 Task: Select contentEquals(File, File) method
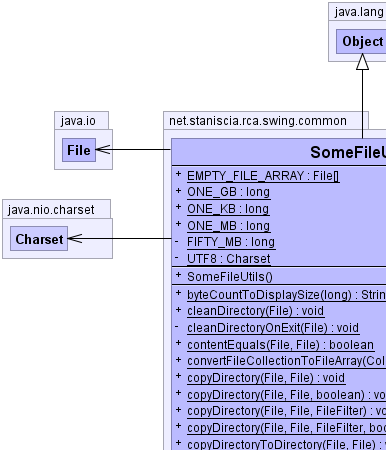point(281,345)
